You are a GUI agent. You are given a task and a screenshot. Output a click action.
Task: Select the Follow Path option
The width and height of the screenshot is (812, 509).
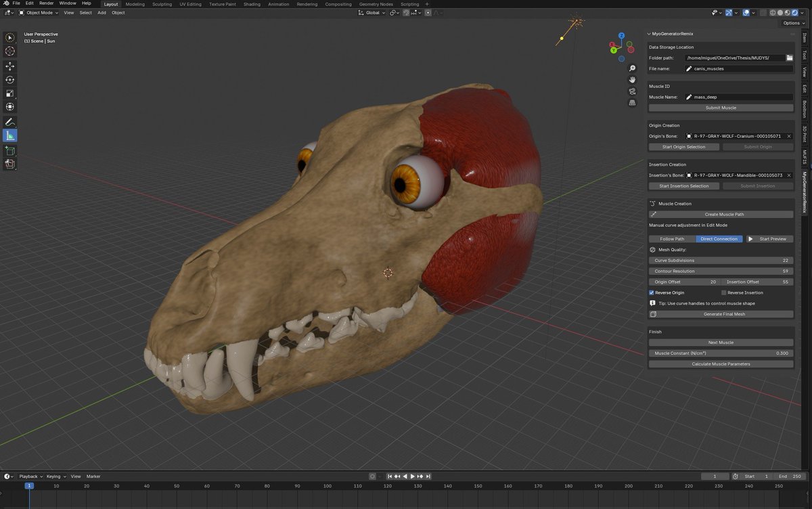[672, 239]
